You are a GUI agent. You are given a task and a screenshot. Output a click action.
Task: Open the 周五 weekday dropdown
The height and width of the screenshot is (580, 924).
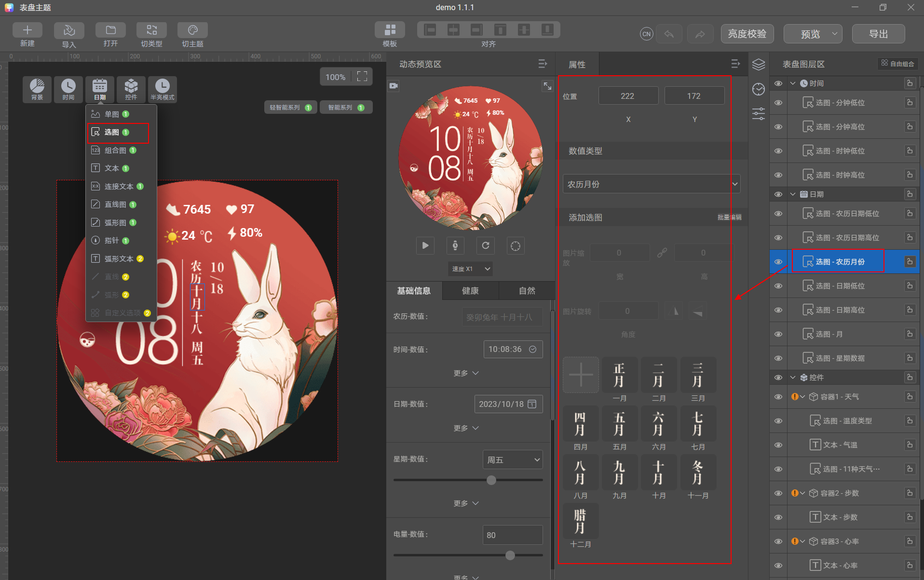point(513,459)
